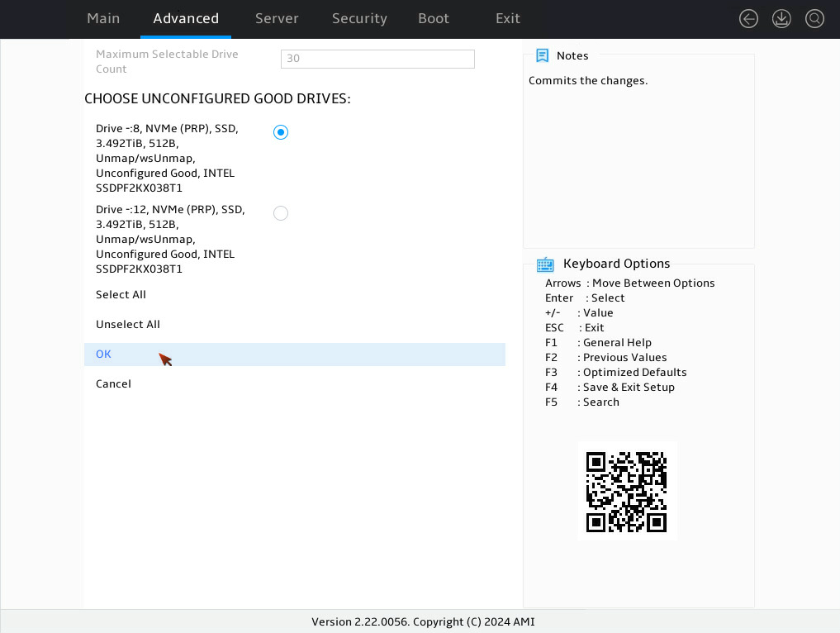The width and height of the screenshot is (840, 633).
Task: Open the Exit tab
Action: coord(508,18)
